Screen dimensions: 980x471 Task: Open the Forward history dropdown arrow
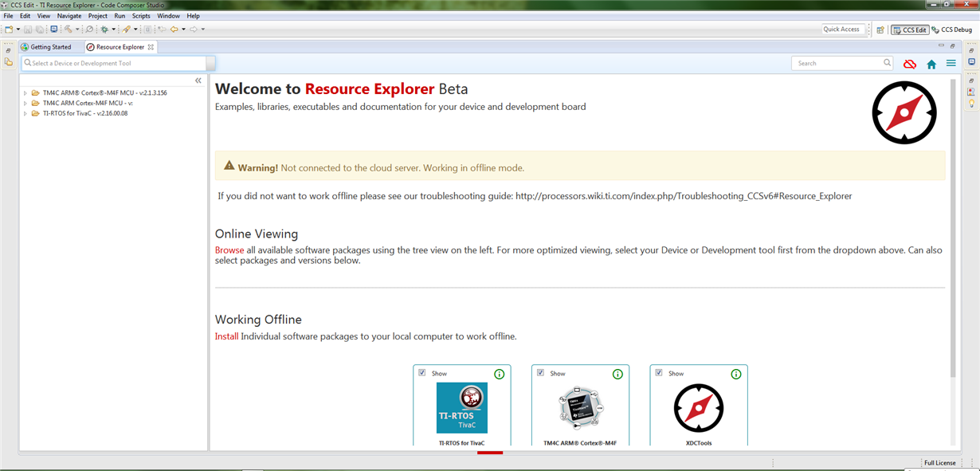tap(203, 29)
